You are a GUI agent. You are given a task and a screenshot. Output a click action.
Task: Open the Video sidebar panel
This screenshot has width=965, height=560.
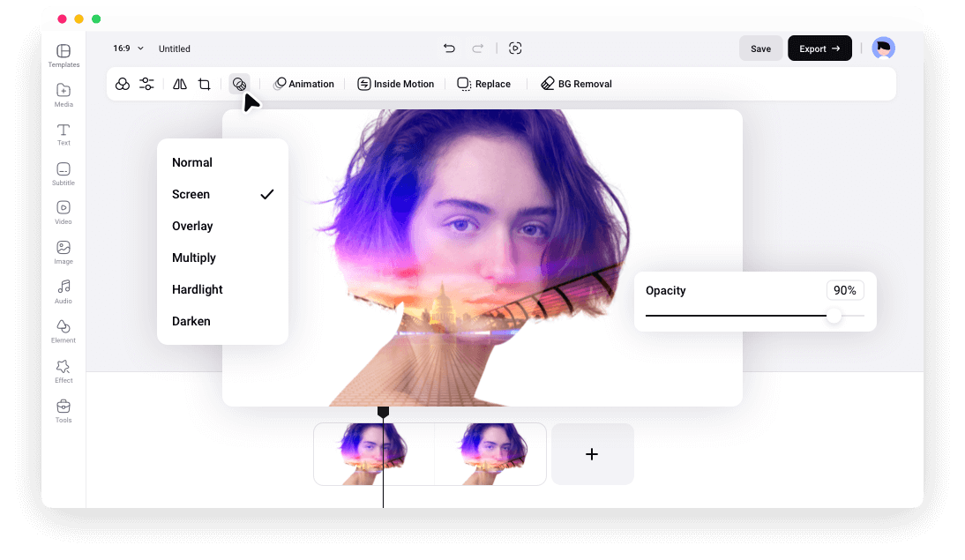pos(64,213)
